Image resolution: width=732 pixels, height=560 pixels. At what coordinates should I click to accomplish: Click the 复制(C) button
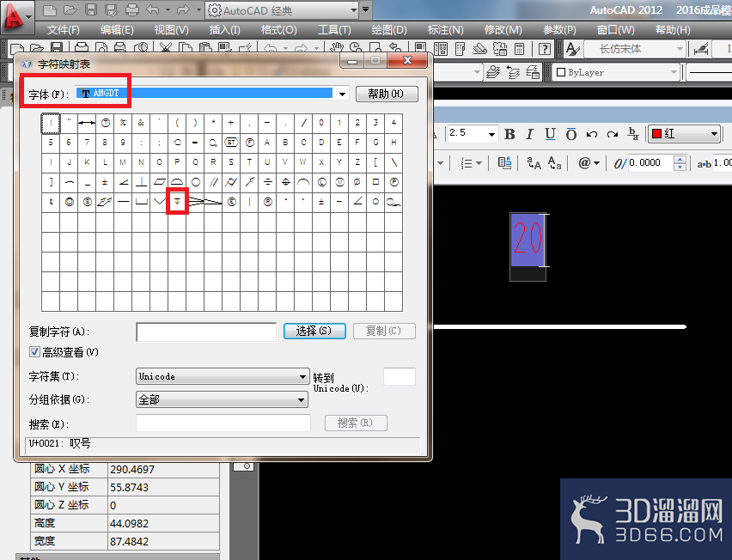coord(384,331)
